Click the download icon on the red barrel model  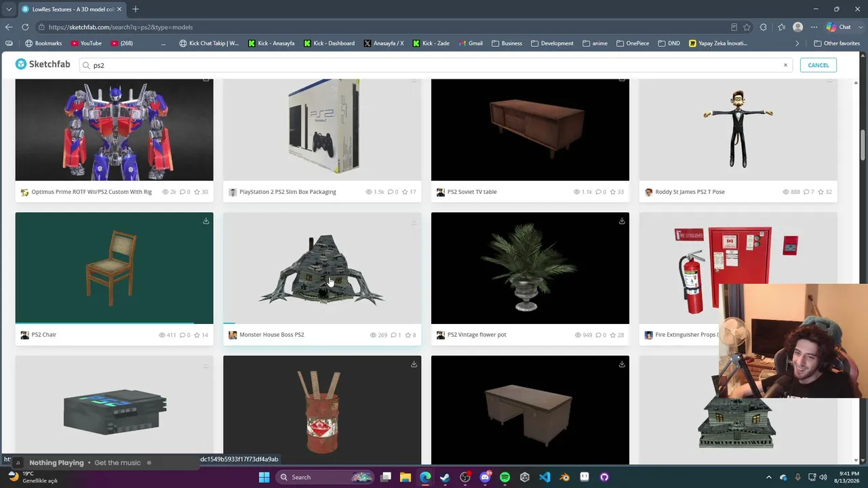pos(414,364)
